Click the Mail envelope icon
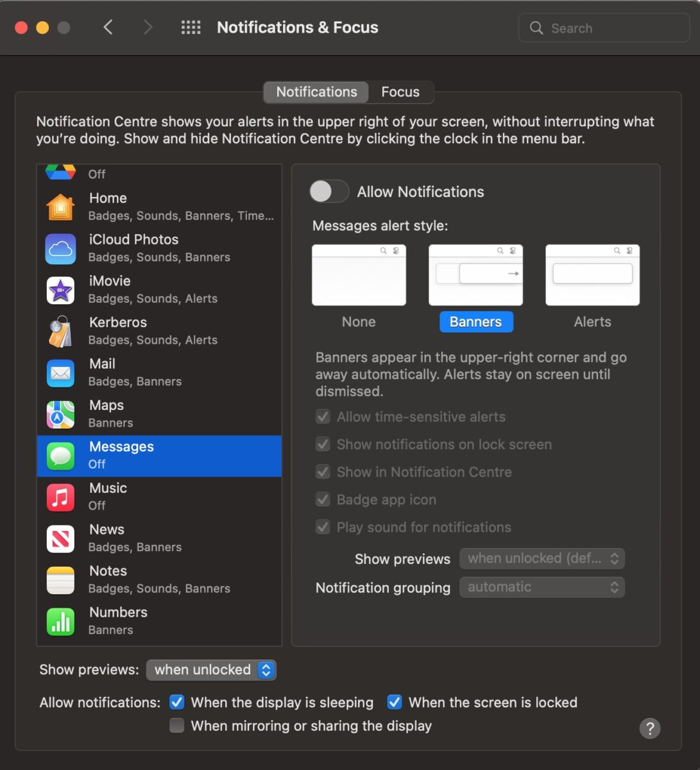The width and height of the screenshot is (700, 770). coord(60,373)
